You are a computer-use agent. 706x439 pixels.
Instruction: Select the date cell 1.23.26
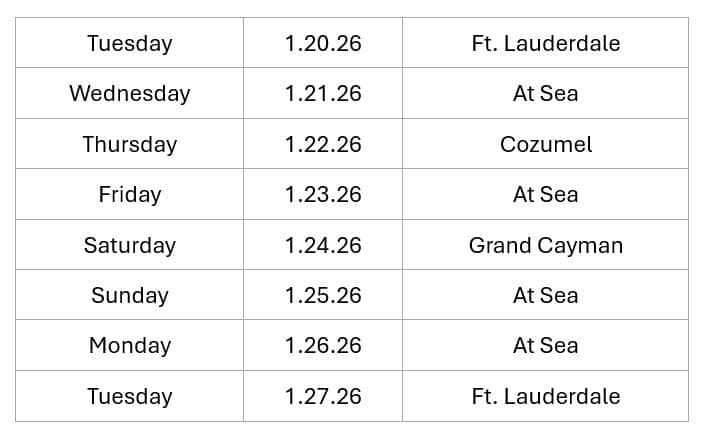point(322,195)
